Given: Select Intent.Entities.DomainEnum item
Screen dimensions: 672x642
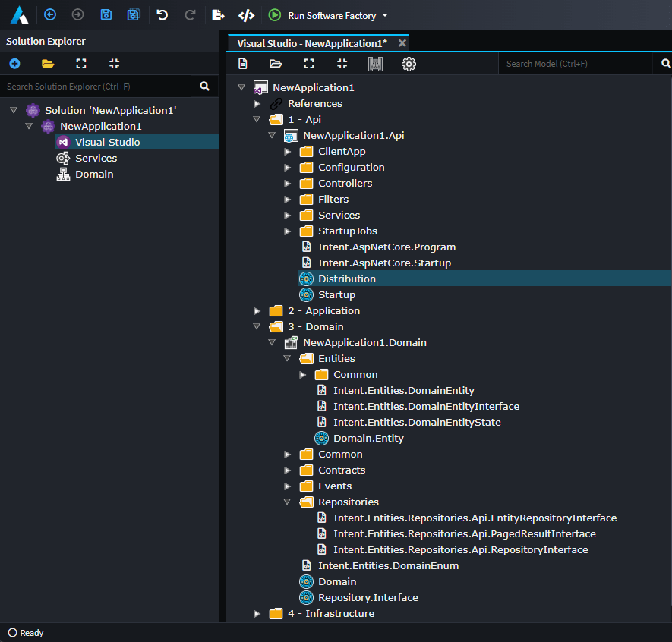Looking at the screenshot, I should pos(388,566).
